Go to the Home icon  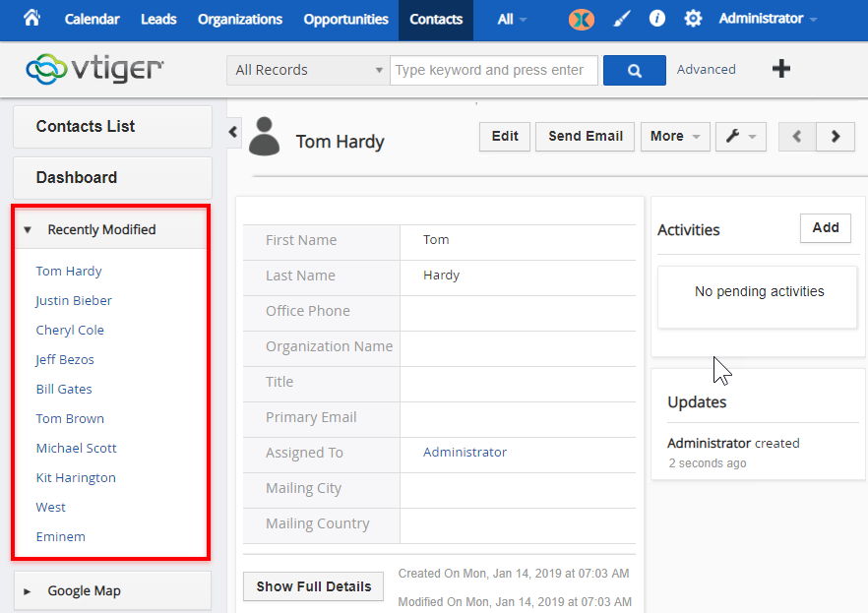(32, 19)
